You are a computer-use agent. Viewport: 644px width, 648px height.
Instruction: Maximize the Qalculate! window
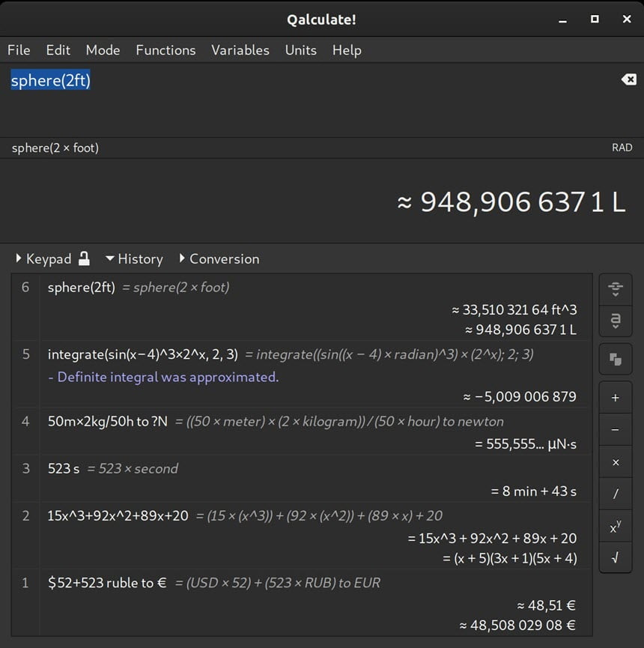tap(595, 19)
